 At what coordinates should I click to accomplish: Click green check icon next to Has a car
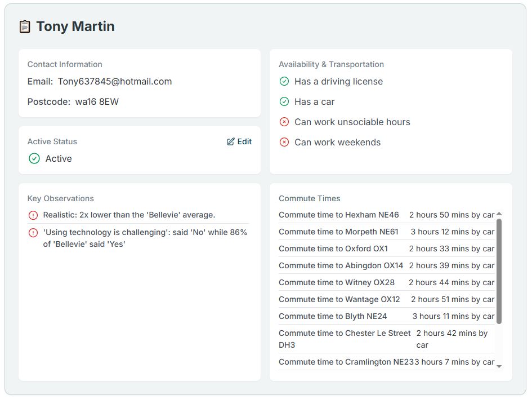coord(284,101)
